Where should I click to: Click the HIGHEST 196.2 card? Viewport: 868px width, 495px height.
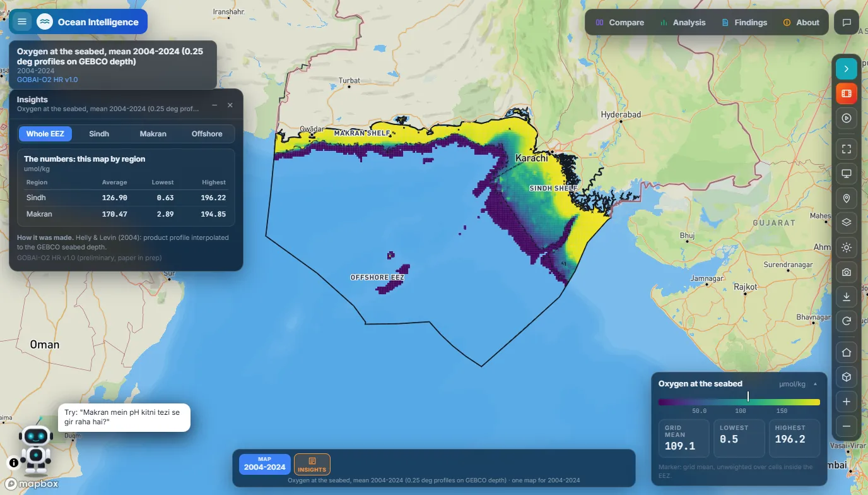pos(794,438)
